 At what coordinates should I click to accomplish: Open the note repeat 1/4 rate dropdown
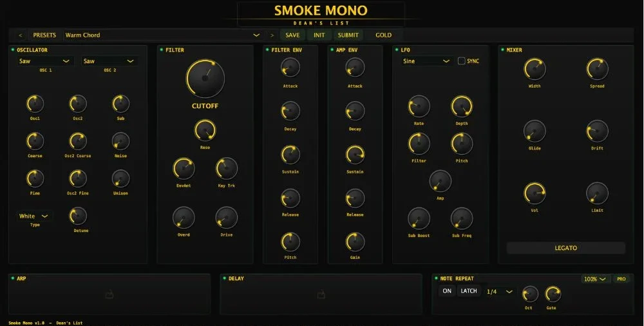500,291
